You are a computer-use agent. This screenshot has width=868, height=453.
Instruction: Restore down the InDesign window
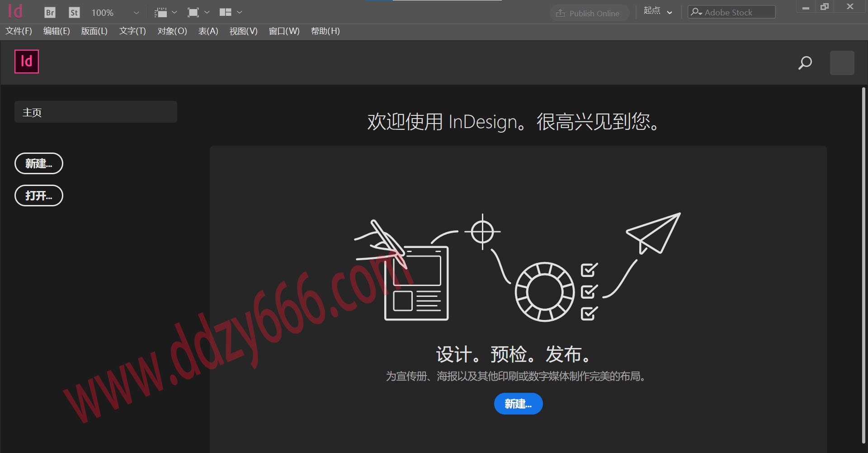[x=825, y=7]
